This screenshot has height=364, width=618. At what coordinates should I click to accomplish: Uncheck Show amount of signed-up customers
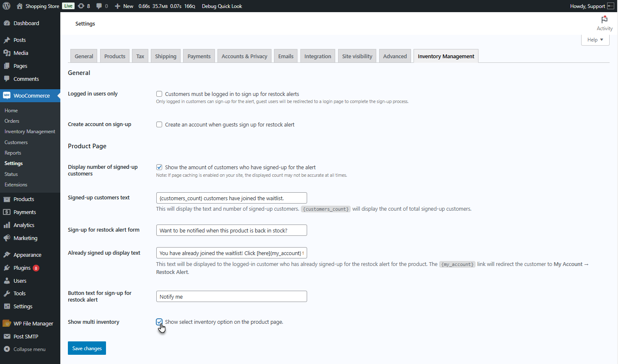click(159, 167)
